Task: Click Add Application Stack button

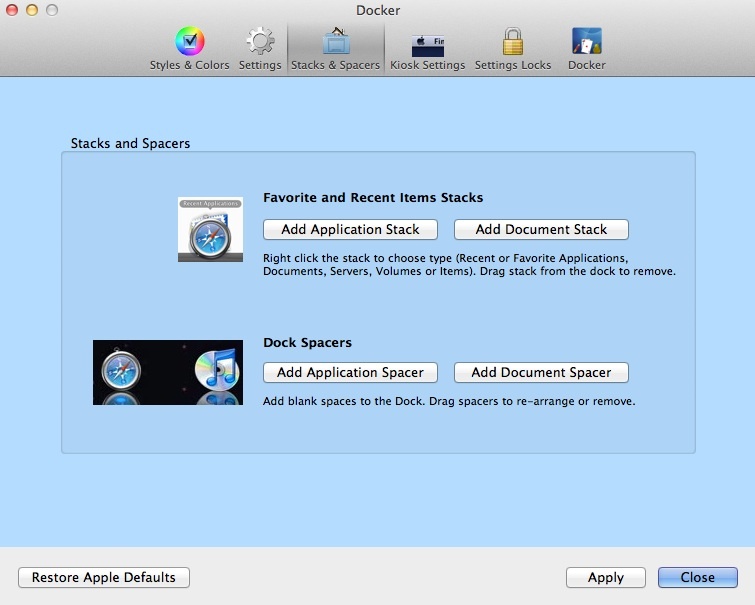Action: tap(350, 229)
